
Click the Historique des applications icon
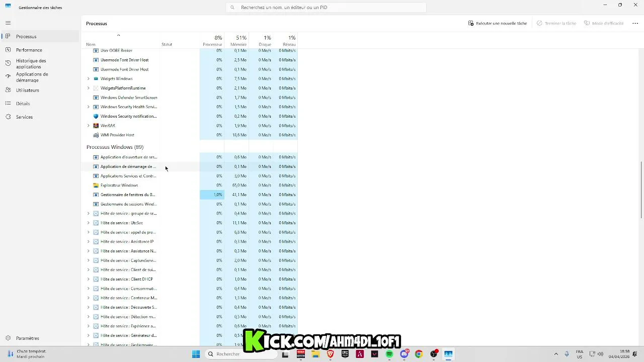pyautogui.click(x=8, y=63)
